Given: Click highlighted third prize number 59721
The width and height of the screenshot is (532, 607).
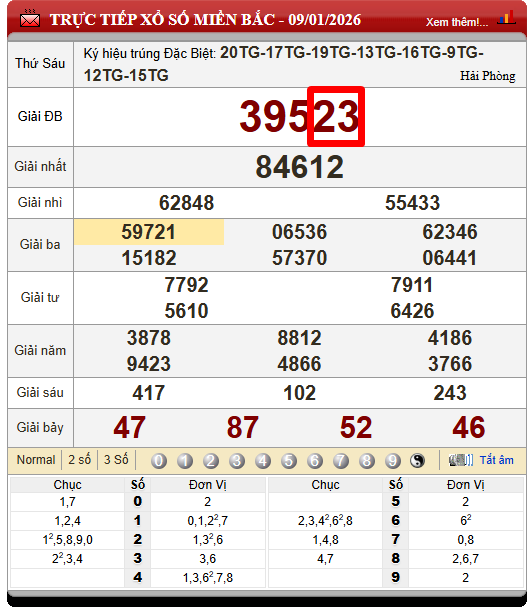Looking at the screenshot, I should 149,232.
